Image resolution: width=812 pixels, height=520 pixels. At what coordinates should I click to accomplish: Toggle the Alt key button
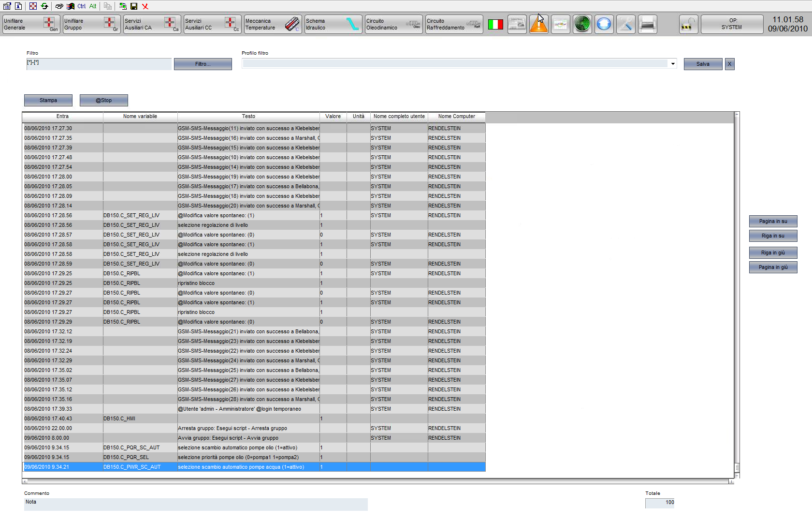coord(93,6)
